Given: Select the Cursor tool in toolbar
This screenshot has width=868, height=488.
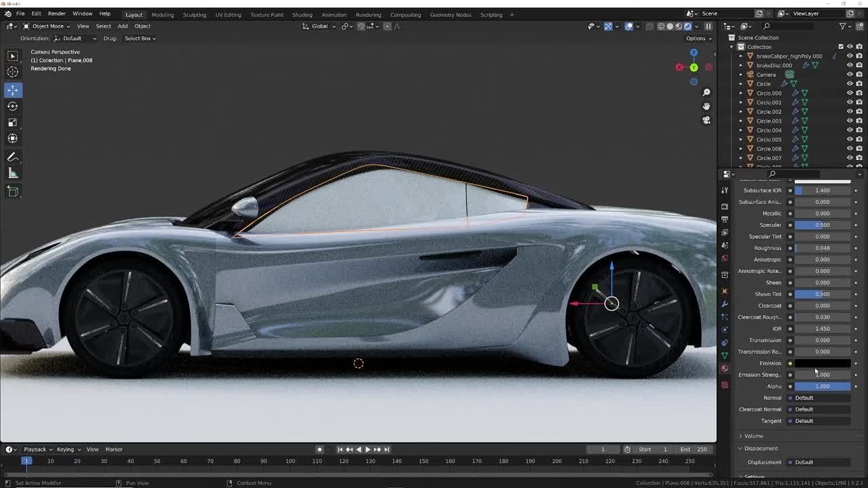Looking at the screenshot, I should [x=13, y=73].
